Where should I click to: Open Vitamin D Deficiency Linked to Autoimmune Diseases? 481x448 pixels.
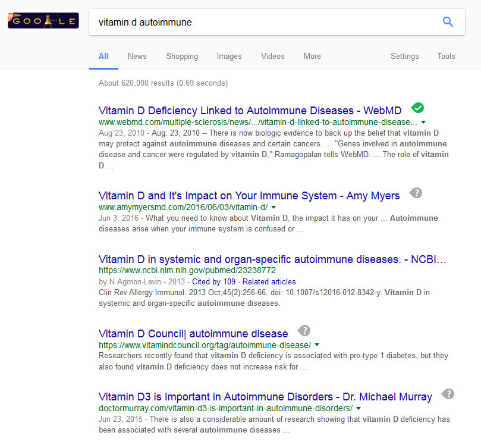coord(250,110)
